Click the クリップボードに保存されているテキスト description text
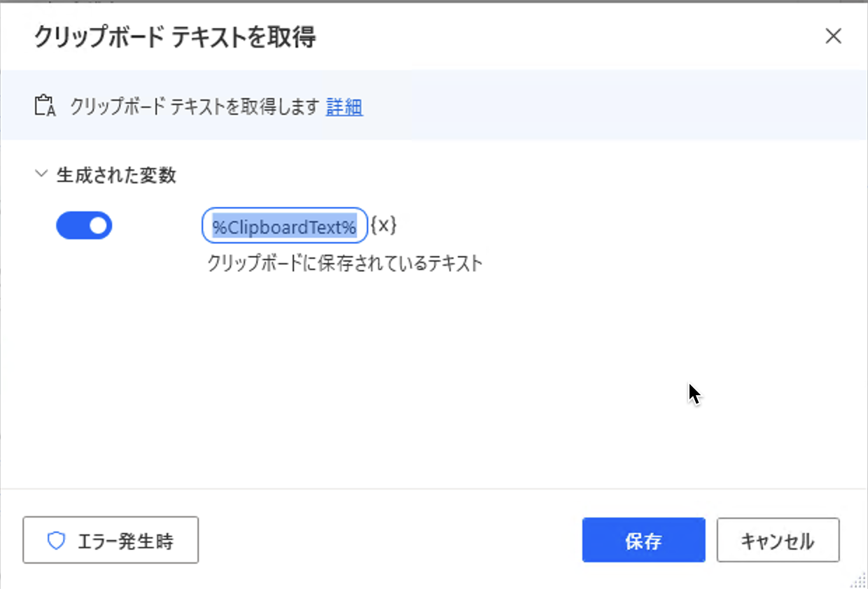Viewport: 868px width, 589px height. click(x=345, y=264)
